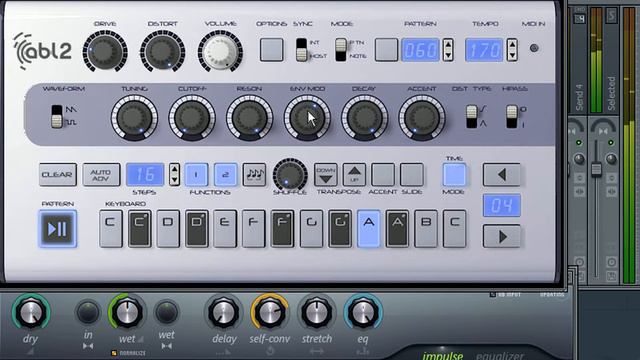The width and height of the screenshot is (640, 360).
Task: Click the Pattern stepper arrows
Action: point(448,50)
